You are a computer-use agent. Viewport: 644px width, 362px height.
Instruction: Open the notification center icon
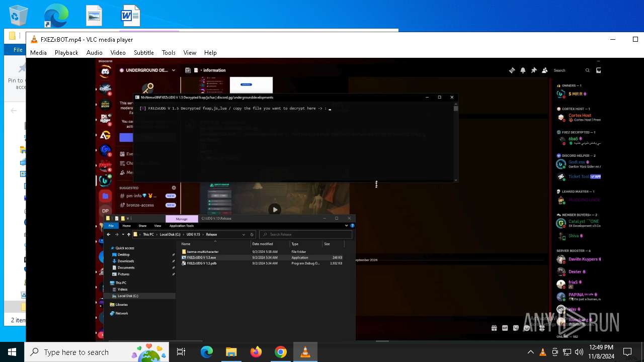click(x=627, y=352)
